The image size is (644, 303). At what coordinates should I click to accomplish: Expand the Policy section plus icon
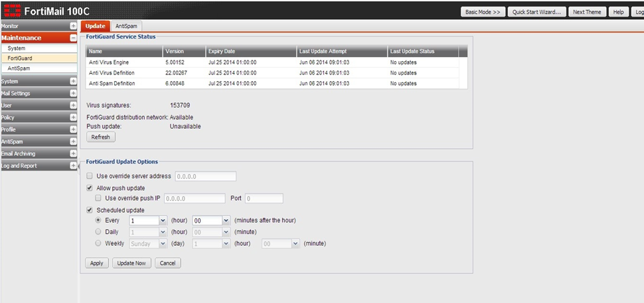(73, 118)
